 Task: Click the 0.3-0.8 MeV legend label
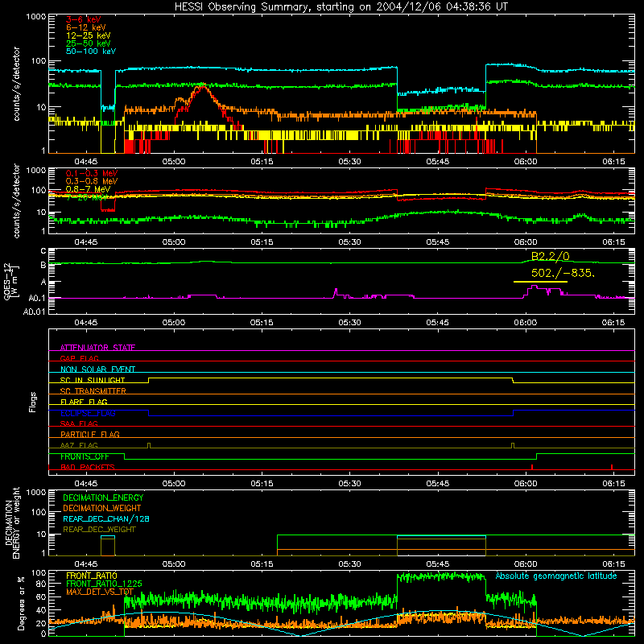pos(92,181)
